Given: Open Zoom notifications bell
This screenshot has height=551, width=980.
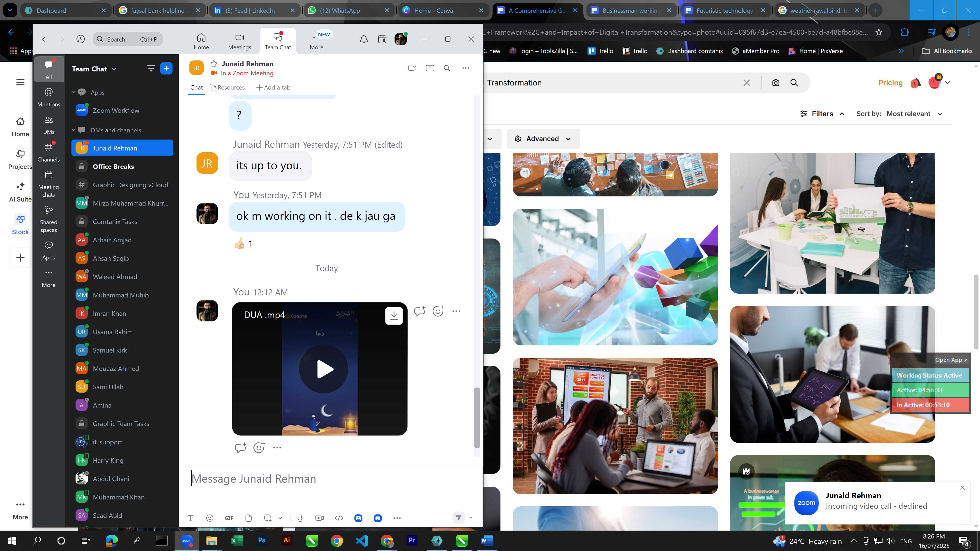Looking at the screenshot, I should pos(364,39).
